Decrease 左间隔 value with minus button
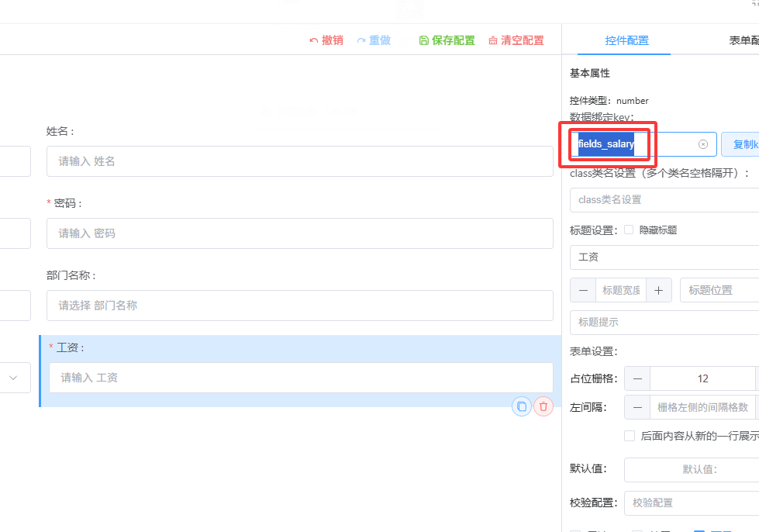Image resolution: width=759 pixels, height=532 pixels. pyautogui.click(x=637, y=407)
